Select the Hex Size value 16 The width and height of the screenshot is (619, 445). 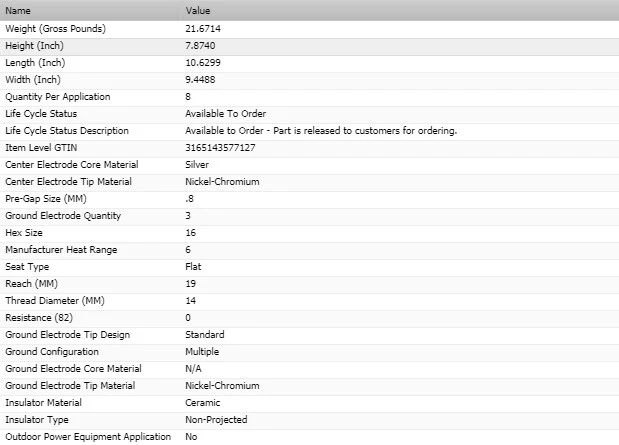[191, 232]
